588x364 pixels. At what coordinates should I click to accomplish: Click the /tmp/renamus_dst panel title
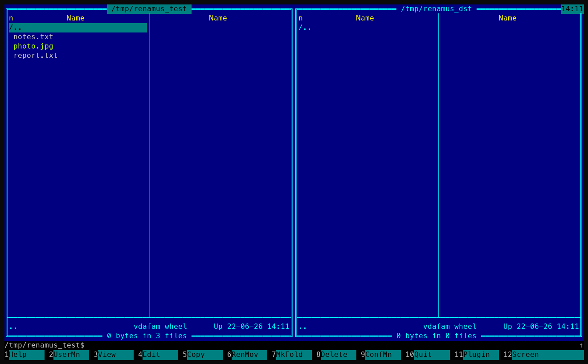[437, 9]
